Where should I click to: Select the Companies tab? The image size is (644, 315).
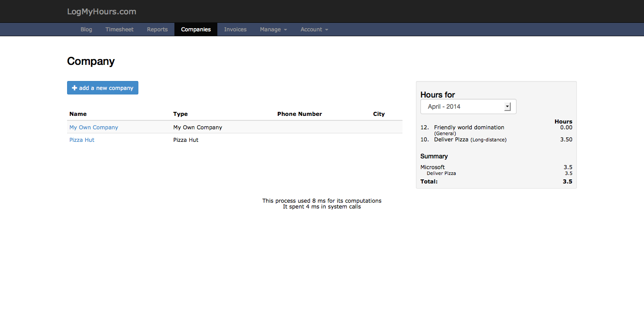pyautogui.click(x=196, y=30)
